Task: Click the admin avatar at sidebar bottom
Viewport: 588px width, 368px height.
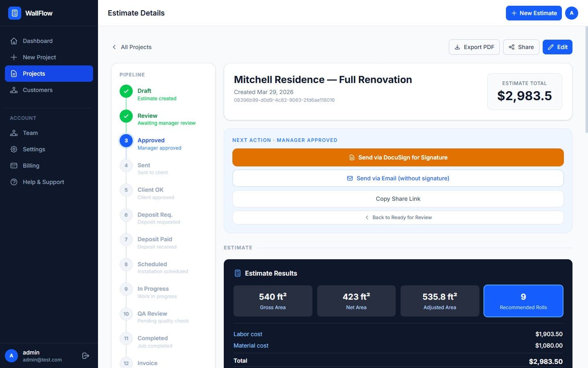Action: click(11, 356)
